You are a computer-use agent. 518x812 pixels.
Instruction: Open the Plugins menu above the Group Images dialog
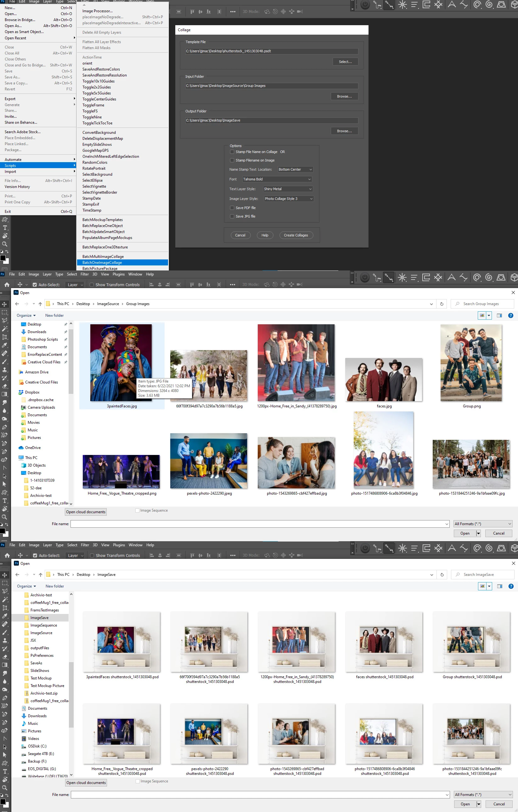pyautogui.click(x=119, y=274)
